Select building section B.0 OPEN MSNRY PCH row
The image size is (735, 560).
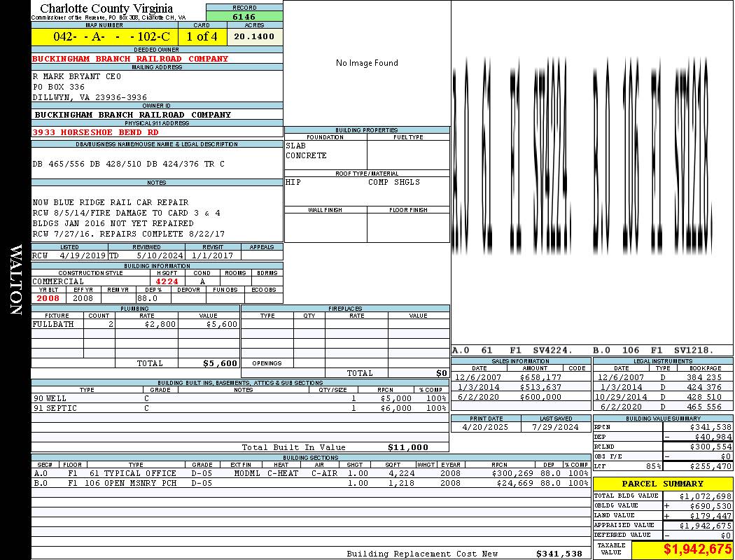[310, 483]
